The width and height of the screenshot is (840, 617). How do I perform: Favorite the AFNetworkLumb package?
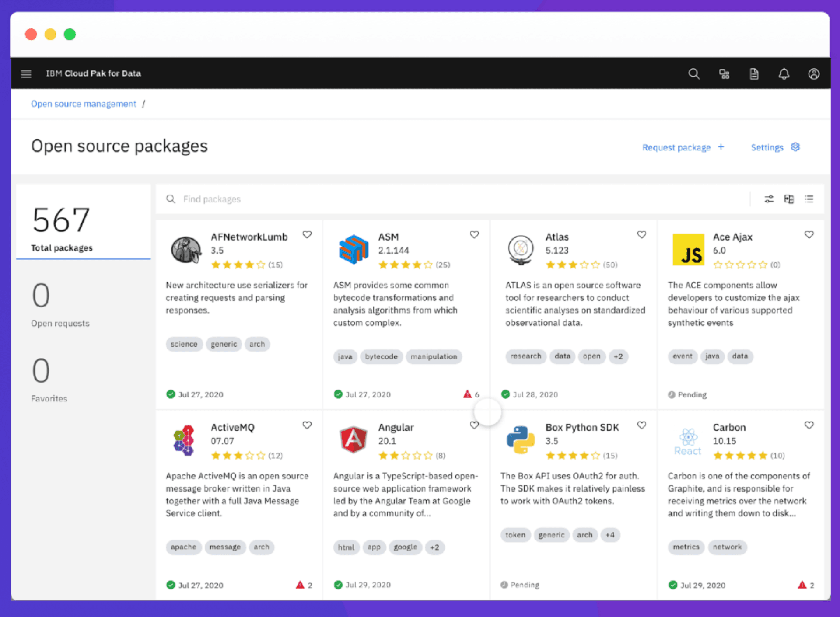tap(307, 235)
